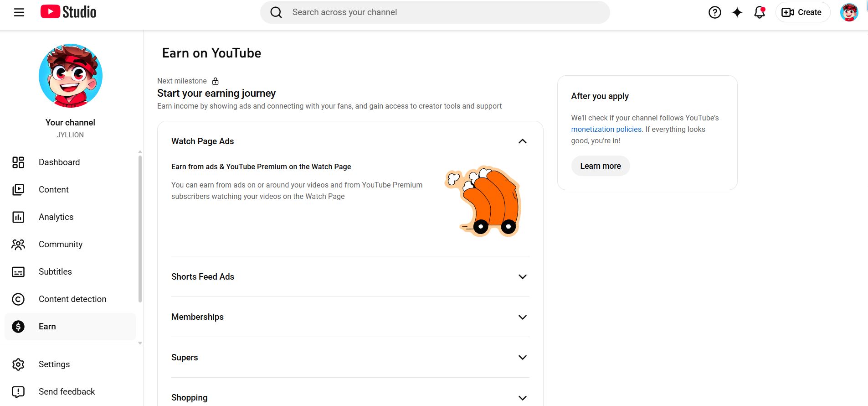This screenshot has width=868, height=406.
Task: Click the Your channel label
Action: (70, 123)
